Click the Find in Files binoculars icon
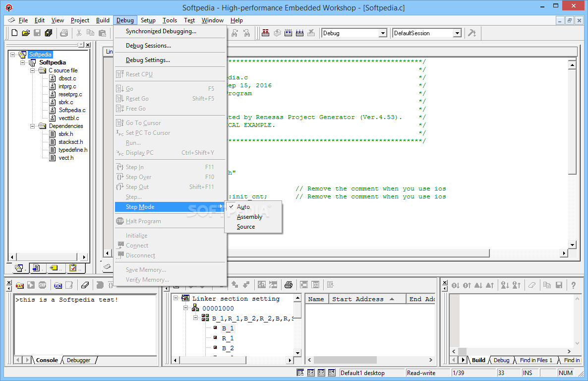This screenshot has width=588, height=381. pyautogui.click(x=246, y=33)
